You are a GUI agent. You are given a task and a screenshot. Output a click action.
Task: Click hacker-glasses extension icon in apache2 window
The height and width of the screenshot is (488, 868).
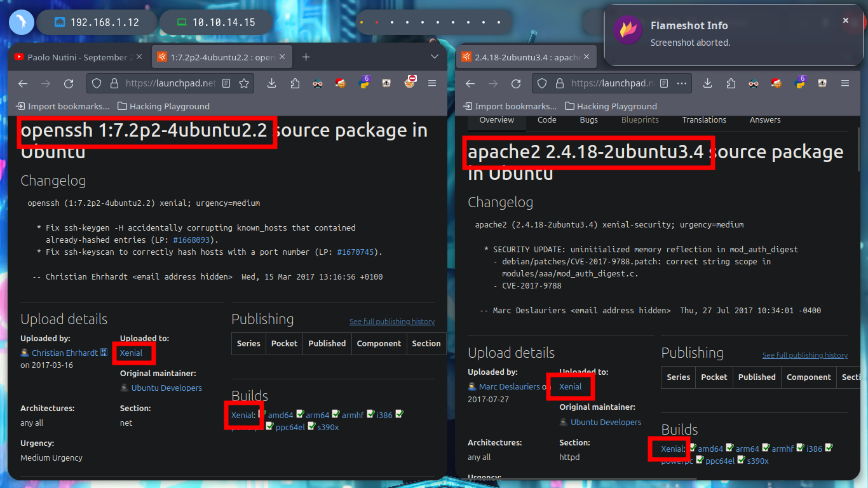tap(754, 83)
